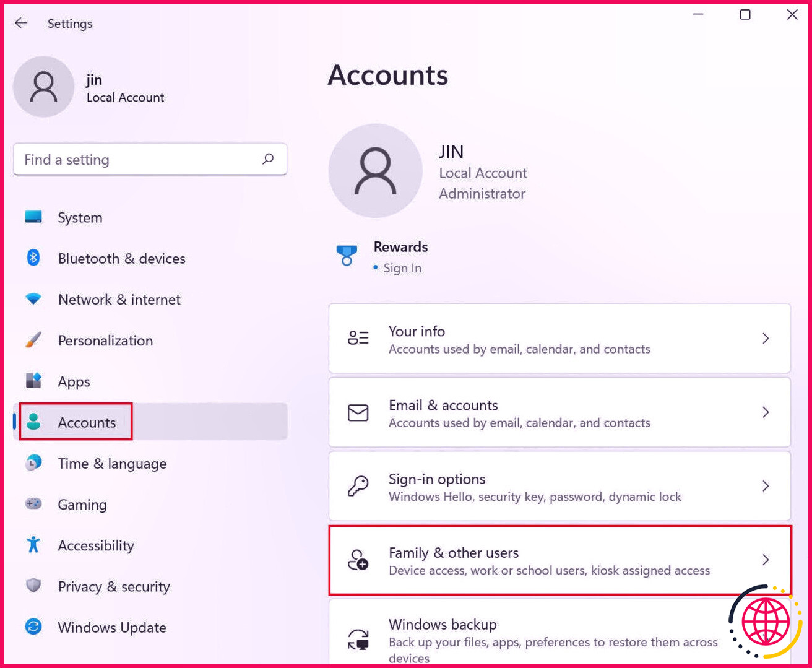Screen dimensions: 812x668
Task: Click the Gaming controller icon
Action: 33,503
